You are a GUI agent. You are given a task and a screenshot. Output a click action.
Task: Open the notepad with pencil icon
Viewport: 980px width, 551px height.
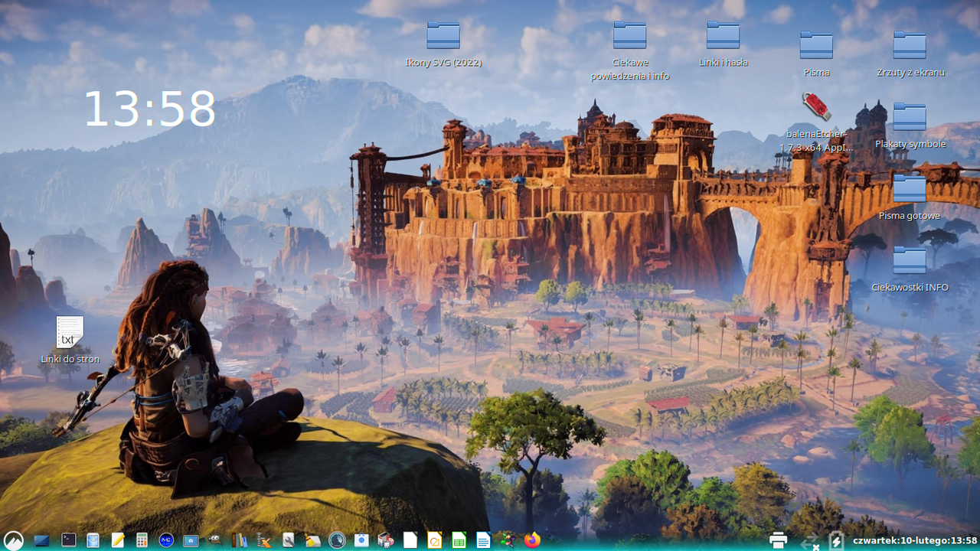pyautogui.click(x=117, y=540)
